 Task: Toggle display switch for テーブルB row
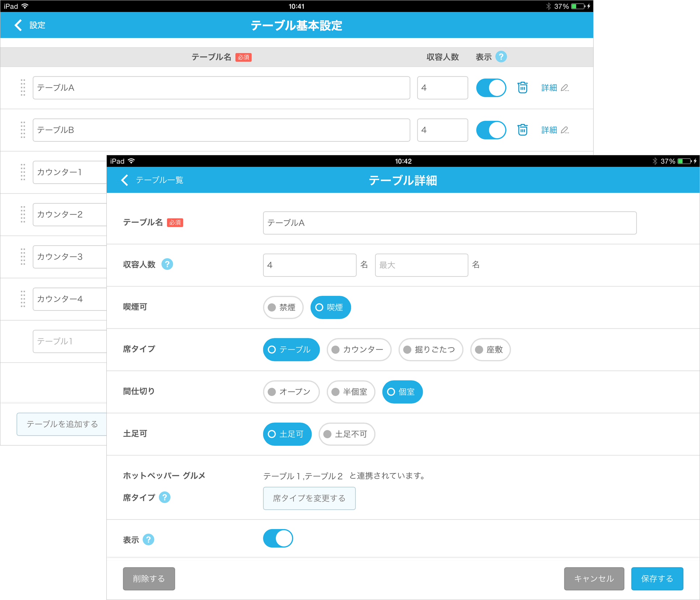point(491,130)
